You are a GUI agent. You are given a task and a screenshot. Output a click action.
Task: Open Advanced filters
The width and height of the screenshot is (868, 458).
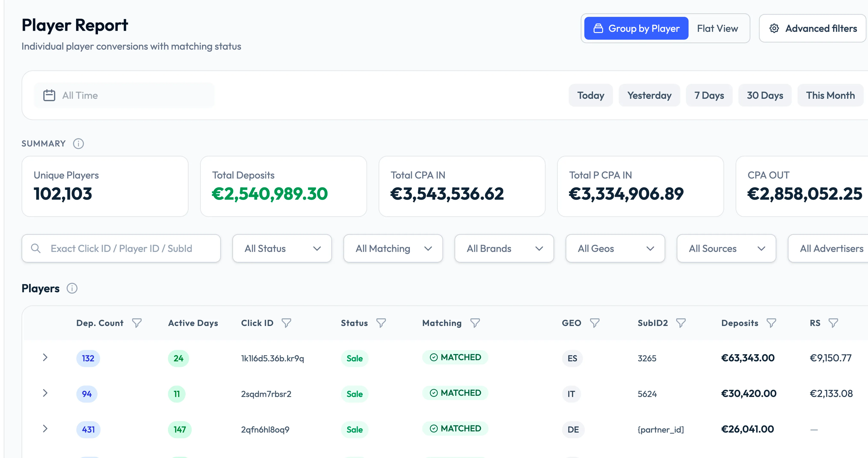click(x=813, y=28)
